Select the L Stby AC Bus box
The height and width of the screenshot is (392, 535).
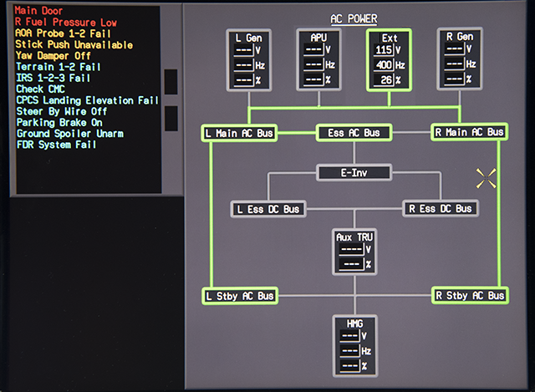pos(240,296)
